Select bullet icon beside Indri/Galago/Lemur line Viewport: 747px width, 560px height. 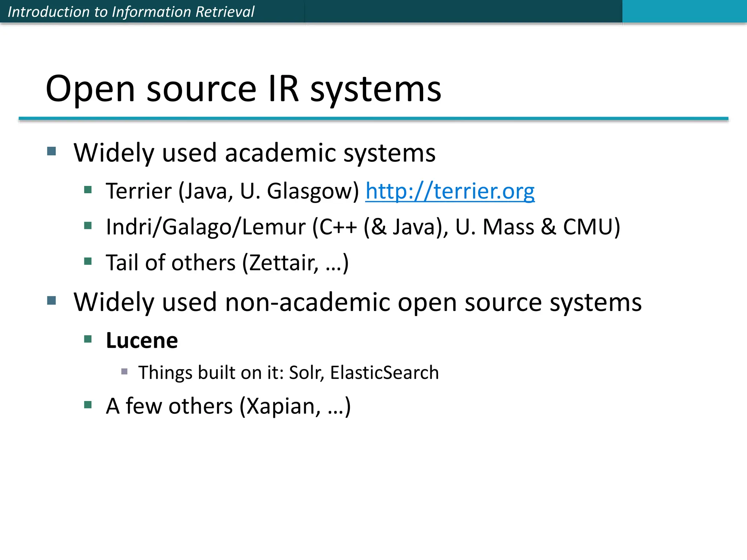pyautogui.click(x=88, y=226)
